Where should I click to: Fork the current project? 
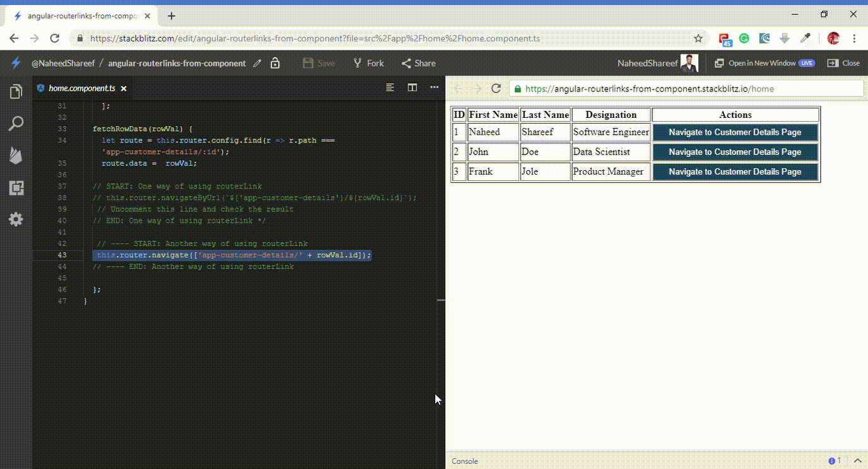368,63
